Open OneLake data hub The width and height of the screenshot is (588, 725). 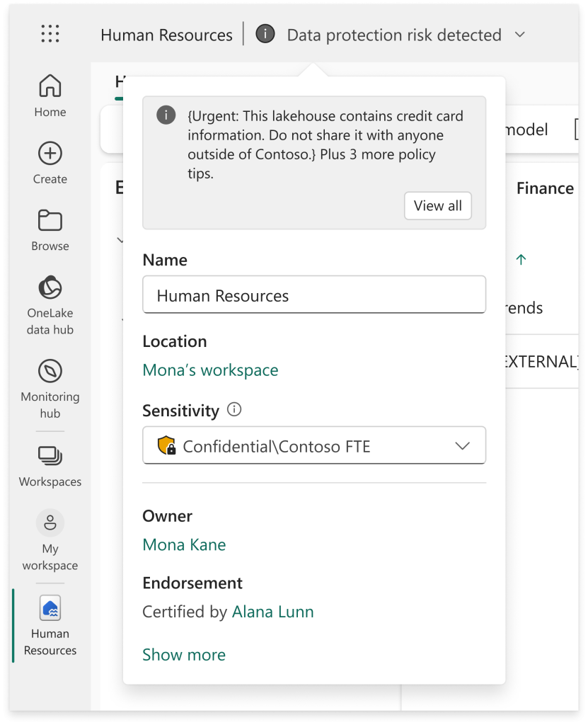(50, 306)
